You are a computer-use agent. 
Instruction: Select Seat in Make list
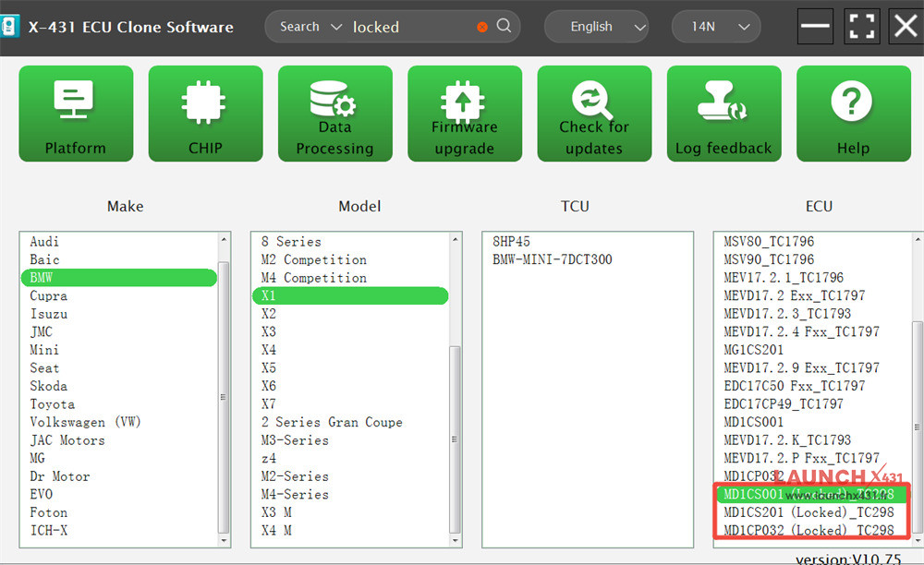click(x=119, y=367)
